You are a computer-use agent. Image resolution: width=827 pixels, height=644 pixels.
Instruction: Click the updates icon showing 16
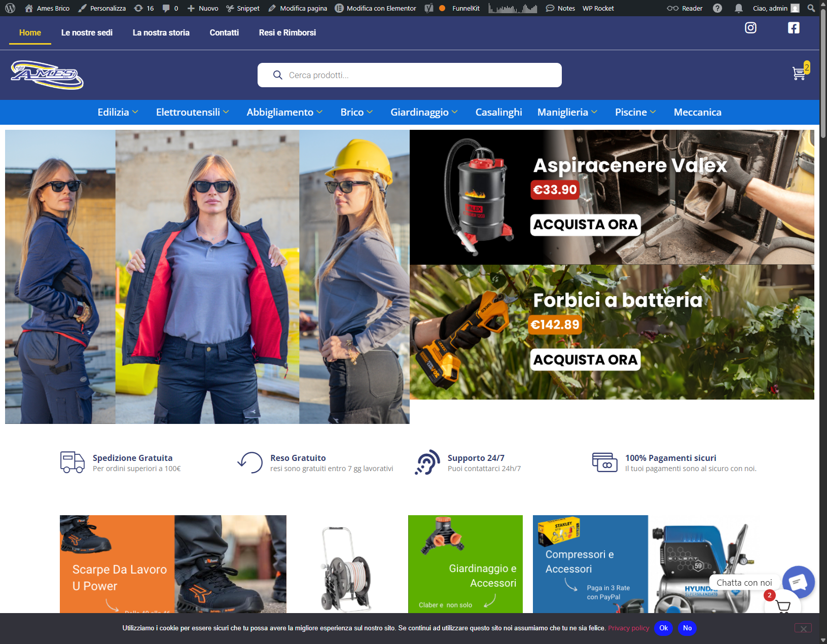(143, 8)
